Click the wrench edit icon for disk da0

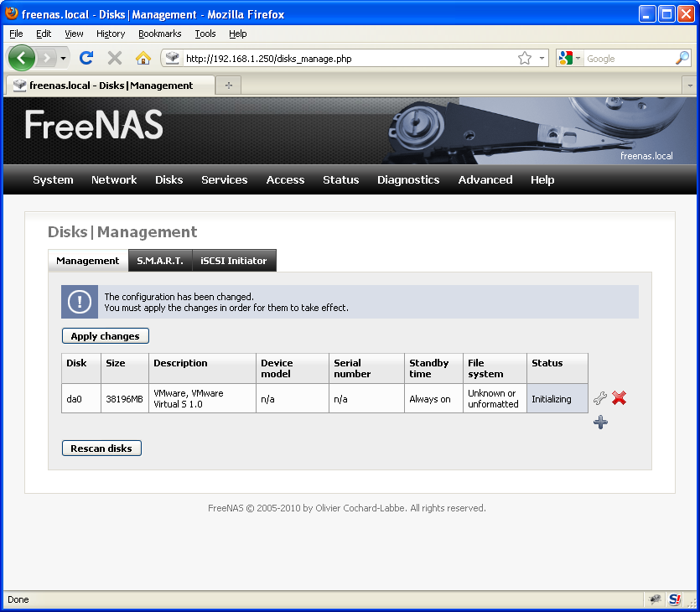600,397
